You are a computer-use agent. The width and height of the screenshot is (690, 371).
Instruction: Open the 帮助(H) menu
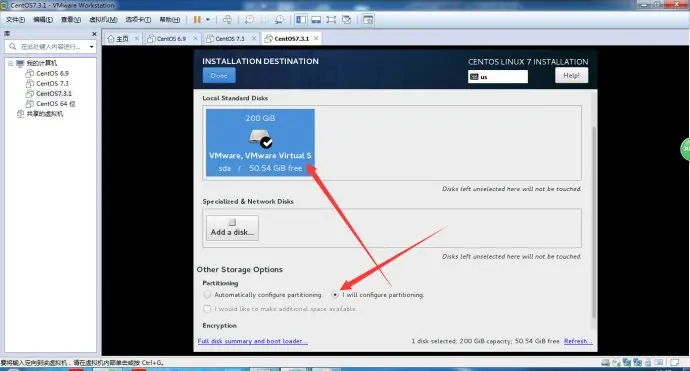169,19
